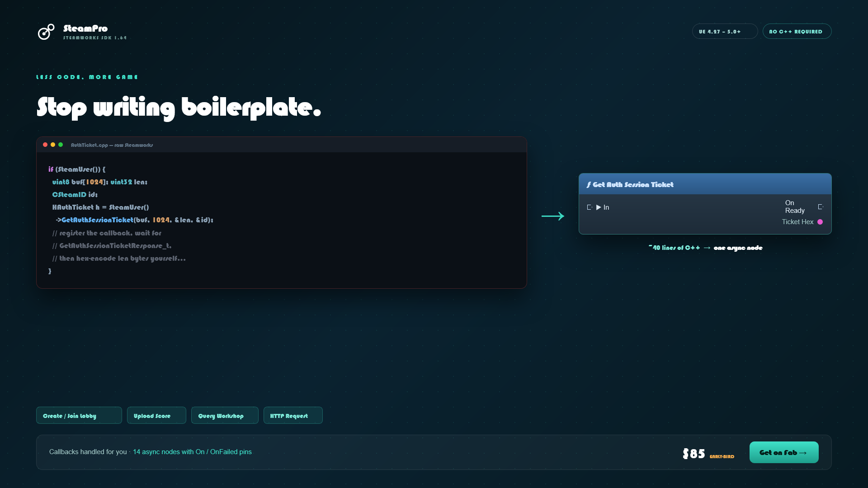This screenshot has width=868, height=488.
Task: Click the 'CSteamID id;' code line
Action: pyautogui.click(x=75, y=195)
